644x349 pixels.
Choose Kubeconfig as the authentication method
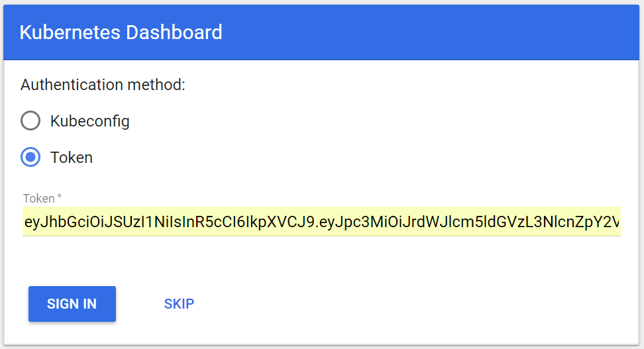[30, 121]
